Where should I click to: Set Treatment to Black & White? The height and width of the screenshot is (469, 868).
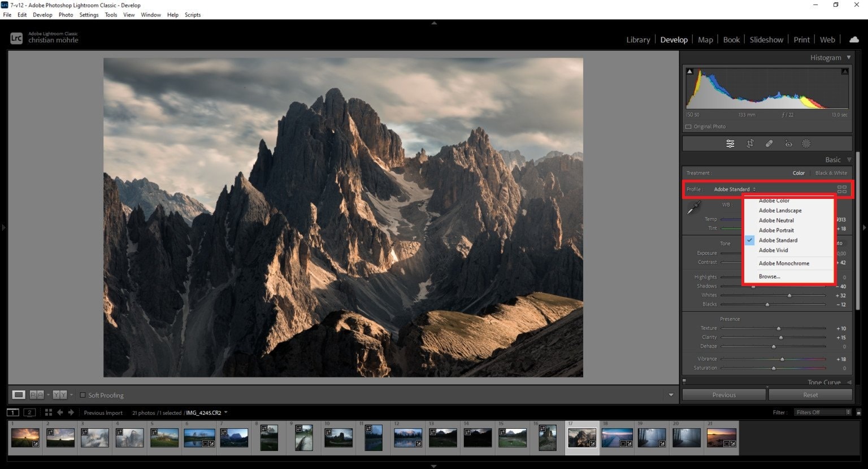(x=831, y=173)
